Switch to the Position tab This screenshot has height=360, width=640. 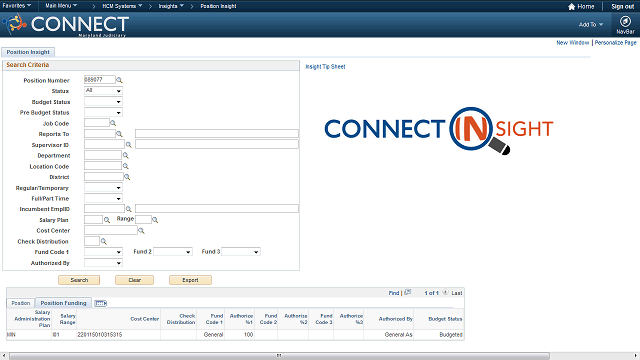pos(21,303)
